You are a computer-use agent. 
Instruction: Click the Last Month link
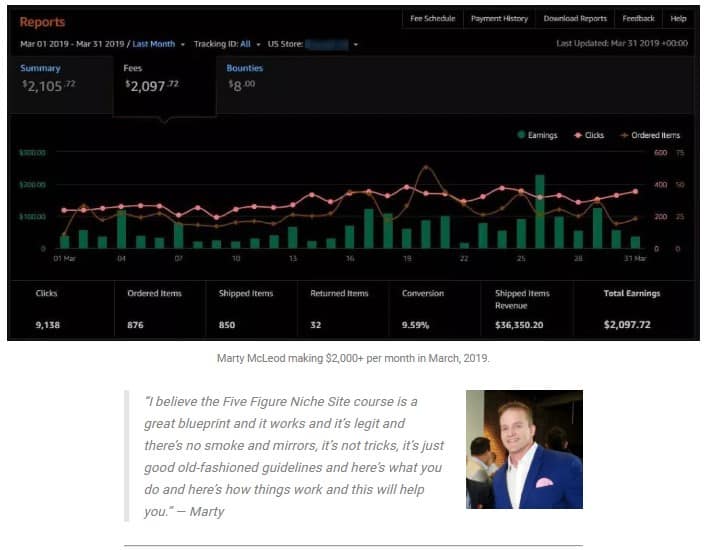click(153, 44)
